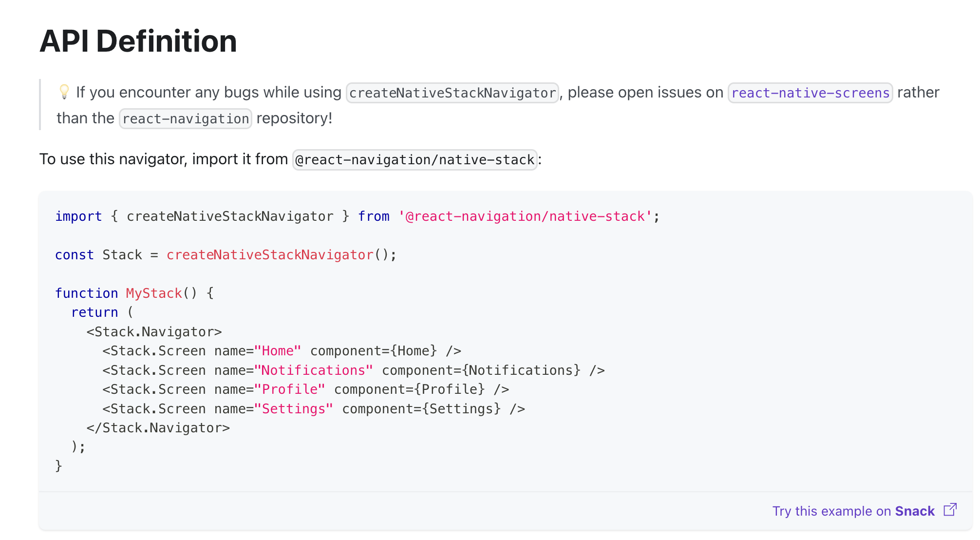This screenshot has width=980, height=540.
Task: Click the const keyword in the code block
Action: click(x=74, y=255)
